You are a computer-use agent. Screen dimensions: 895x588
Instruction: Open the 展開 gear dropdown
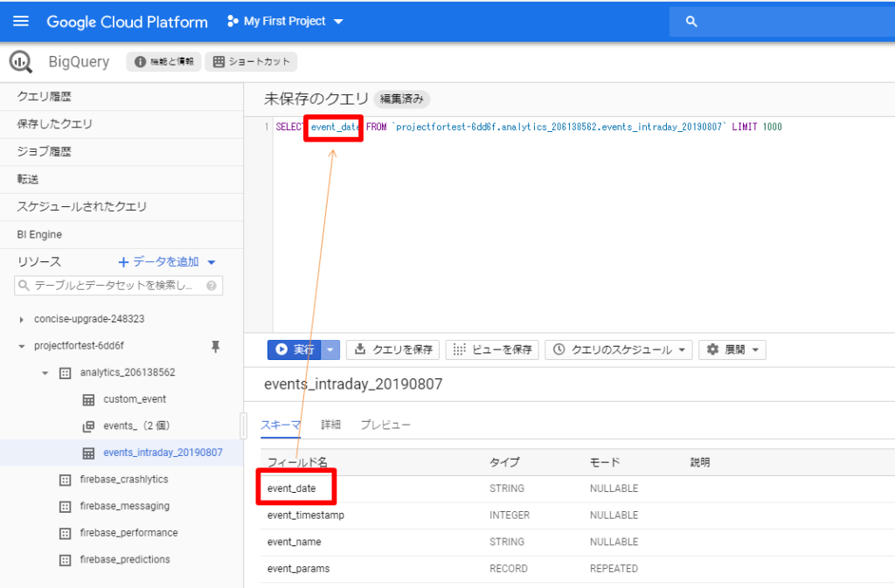tap(732, 349)
